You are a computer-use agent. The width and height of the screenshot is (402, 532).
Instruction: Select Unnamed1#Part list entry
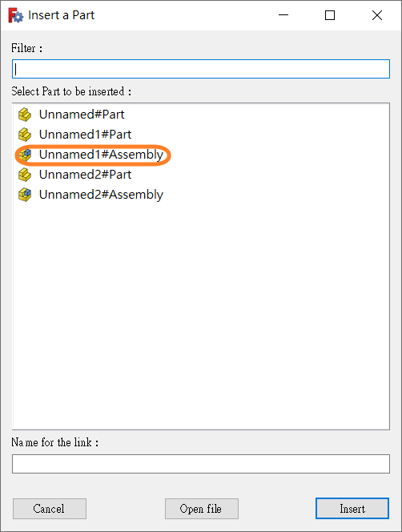[85, 135]
